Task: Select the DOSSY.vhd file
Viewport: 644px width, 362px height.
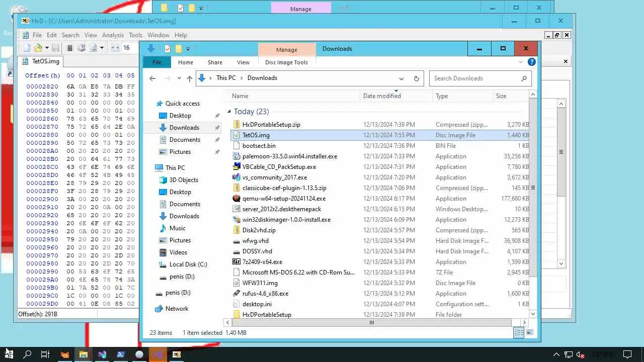Action: pyautogui.click(x=257, y=251)
